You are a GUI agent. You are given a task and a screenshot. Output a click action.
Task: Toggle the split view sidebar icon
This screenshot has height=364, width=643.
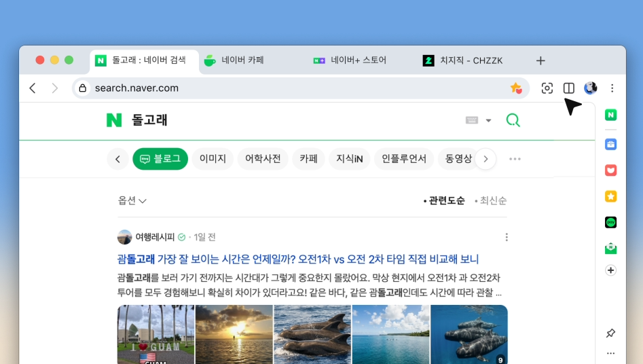569,88
